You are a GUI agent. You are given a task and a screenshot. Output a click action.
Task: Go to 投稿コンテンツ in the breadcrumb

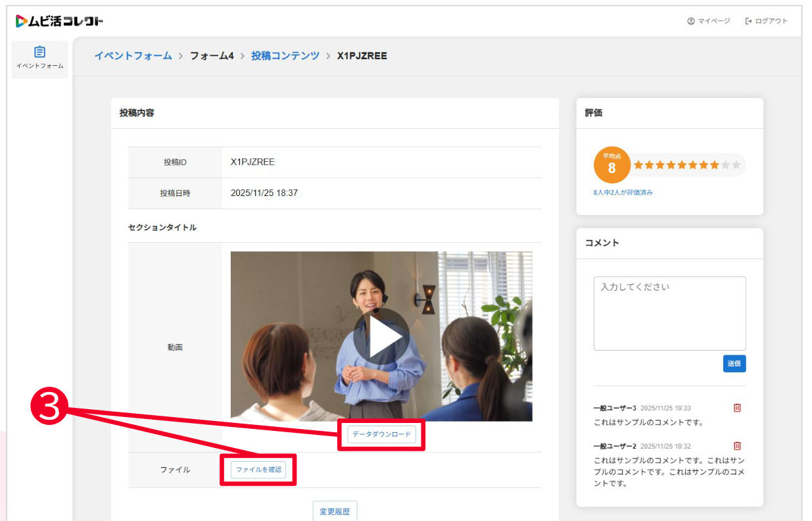coord(285,56)
